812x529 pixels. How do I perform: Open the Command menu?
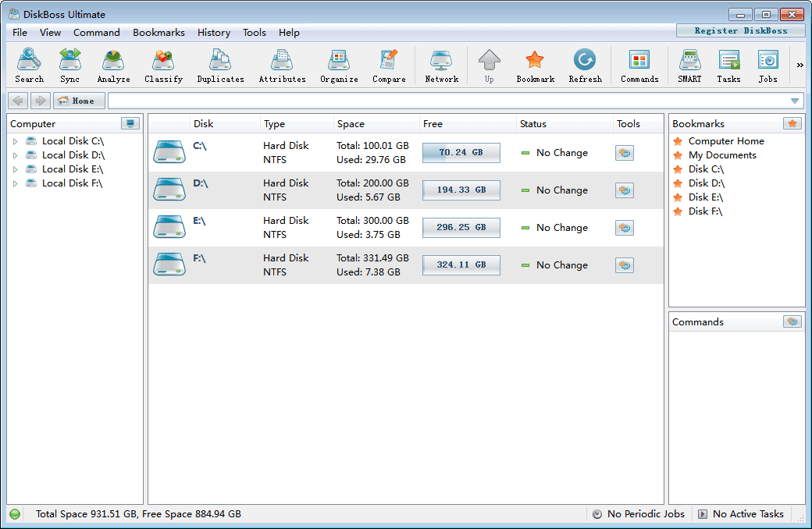point(96,32)
